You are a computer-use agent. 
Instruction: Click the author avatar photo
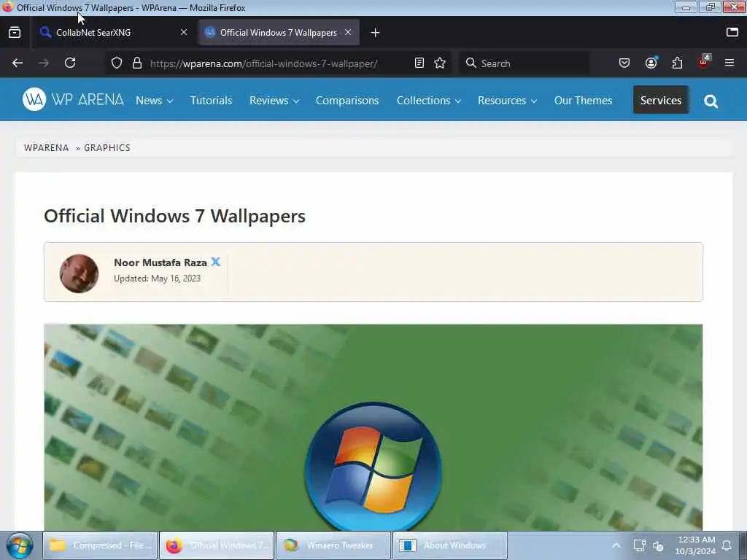tap(79, 273)
